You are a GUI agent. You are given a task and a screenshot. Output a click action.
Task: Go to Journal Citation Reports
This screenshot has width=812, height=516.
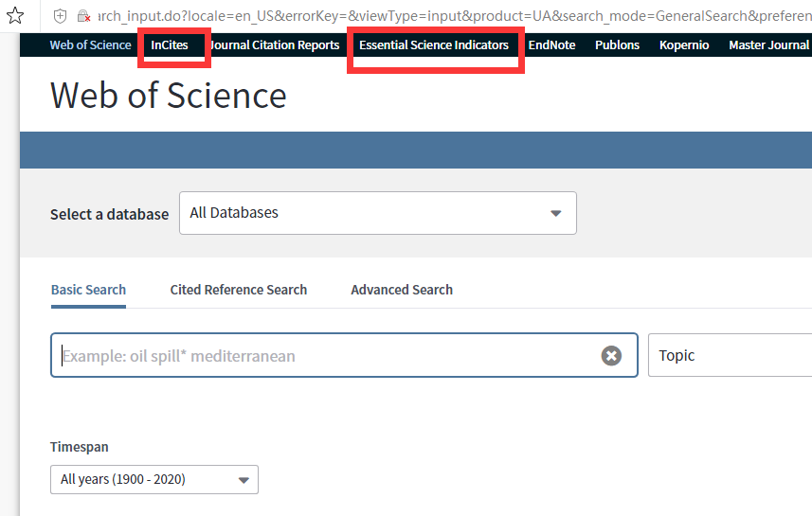coord(275,45)
